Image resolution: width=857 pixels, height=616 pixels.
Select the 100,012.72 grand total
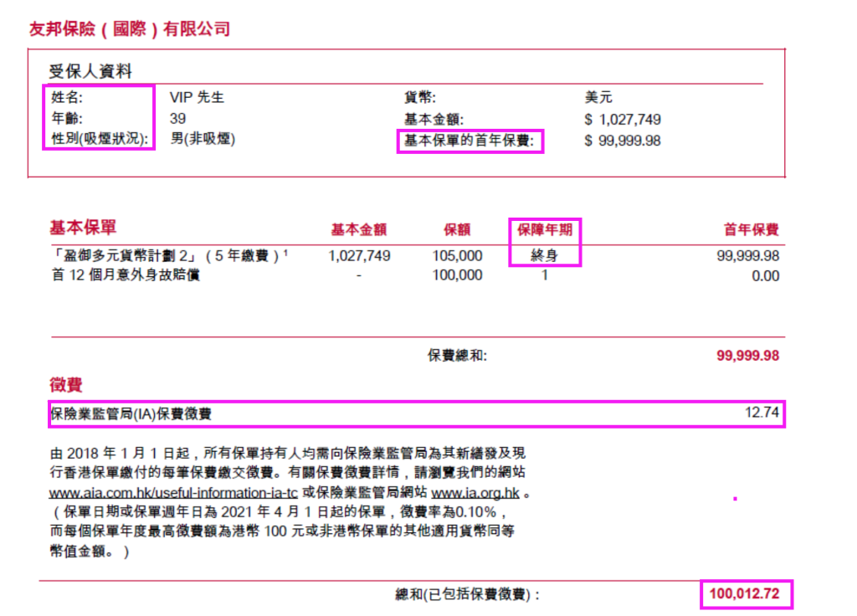744,593
